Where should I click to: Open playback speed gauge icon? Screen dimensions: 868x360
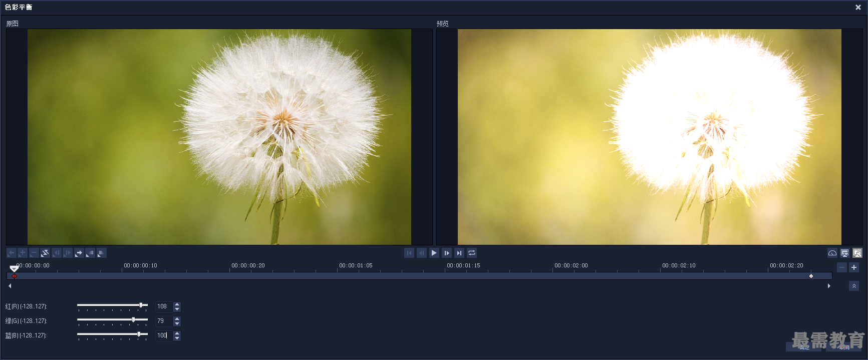(x=832, y=253)
